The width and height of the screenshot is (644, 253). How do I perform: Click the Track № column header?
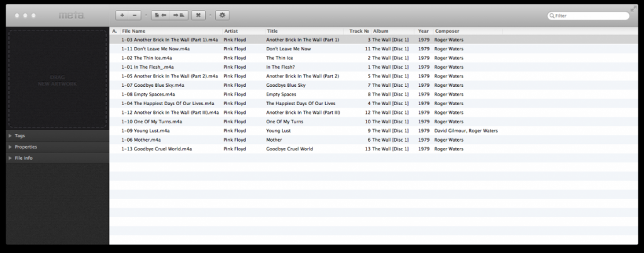359,30
